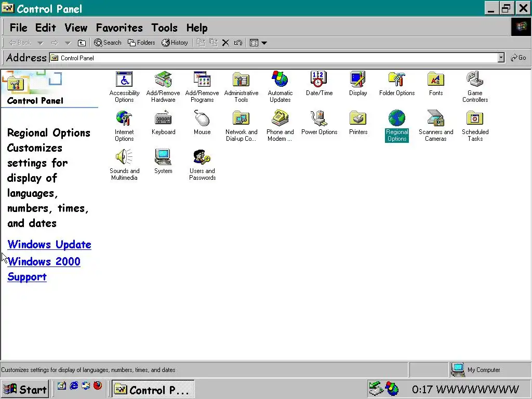Click the Delete X toolbar icon
Screen dimensions: 532x399
225,43
